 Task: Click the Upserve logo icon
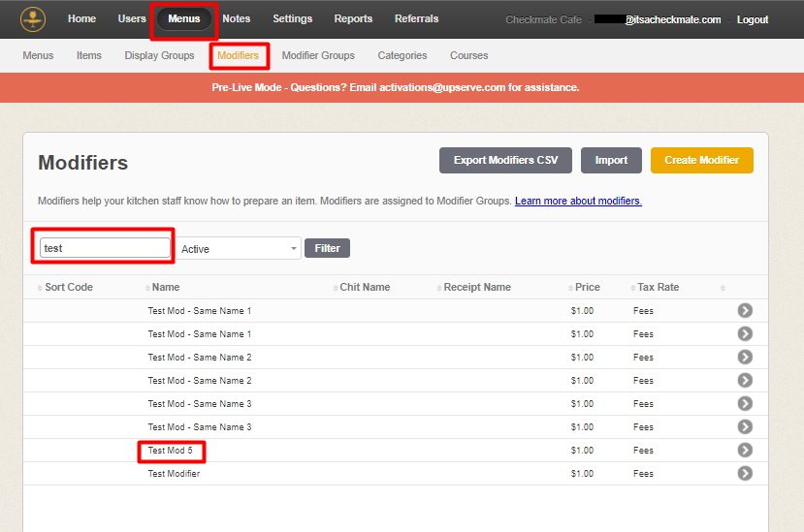(x=33, y=18)
